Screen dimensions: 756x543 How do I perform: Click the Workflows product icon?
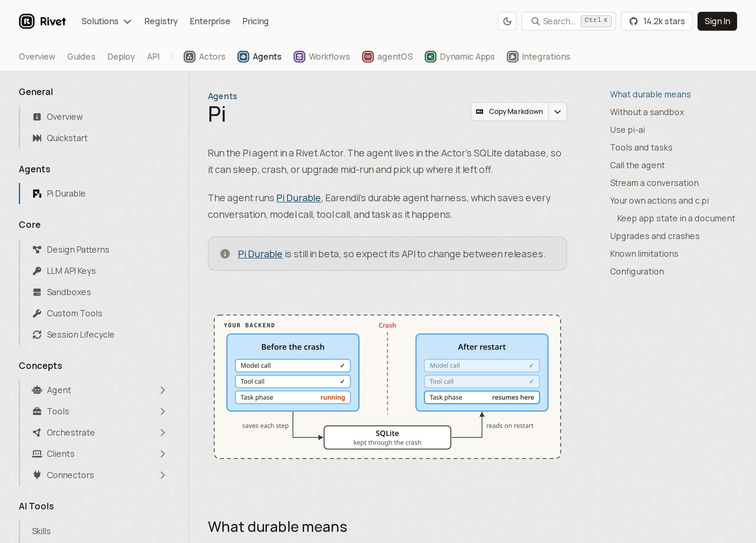pos(299,57)
